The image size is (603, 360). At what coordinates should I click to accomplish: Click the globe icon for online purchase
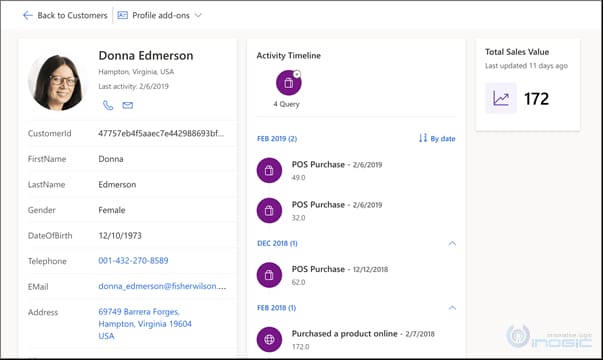pyautogui.click(x=269, y=339)
